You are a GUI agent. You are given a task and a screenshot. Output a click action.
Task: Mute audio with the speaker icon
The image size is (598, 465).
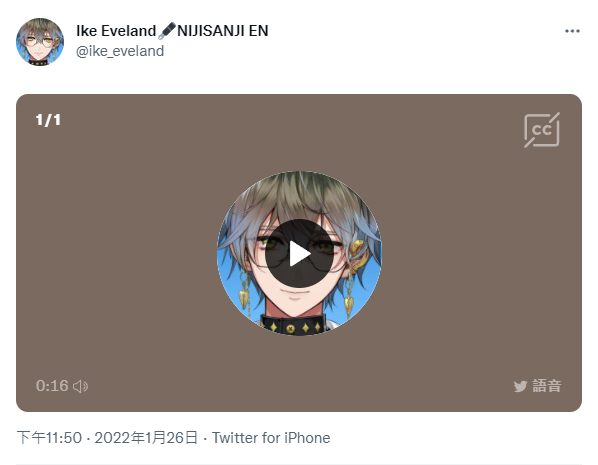[80, 386]
